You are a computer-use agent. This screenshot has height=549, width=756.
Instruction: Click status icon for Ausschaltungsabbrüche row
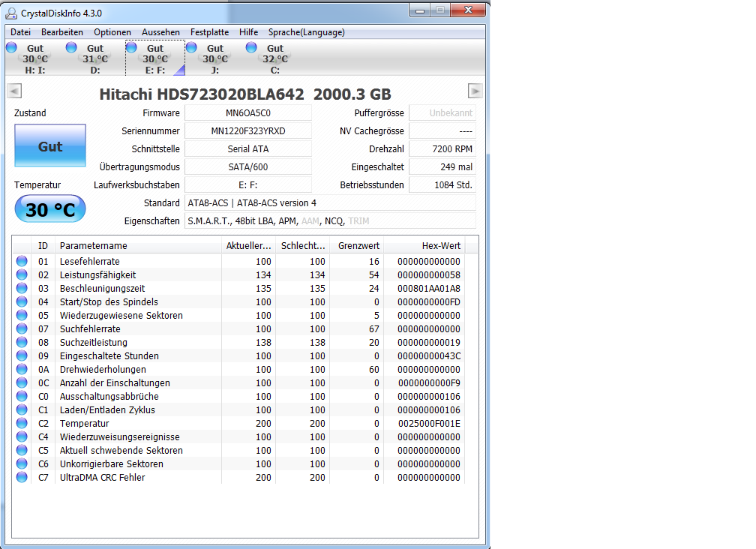[x=22, y=396]
